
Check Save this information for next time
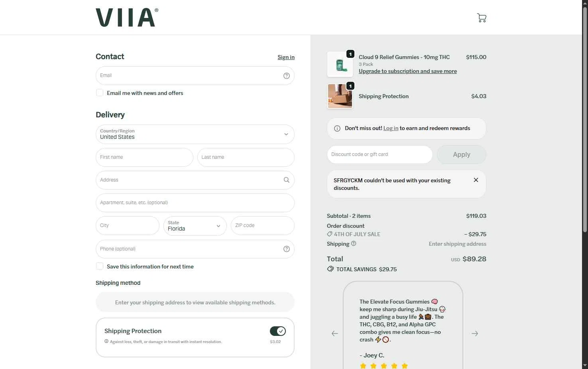100,266
